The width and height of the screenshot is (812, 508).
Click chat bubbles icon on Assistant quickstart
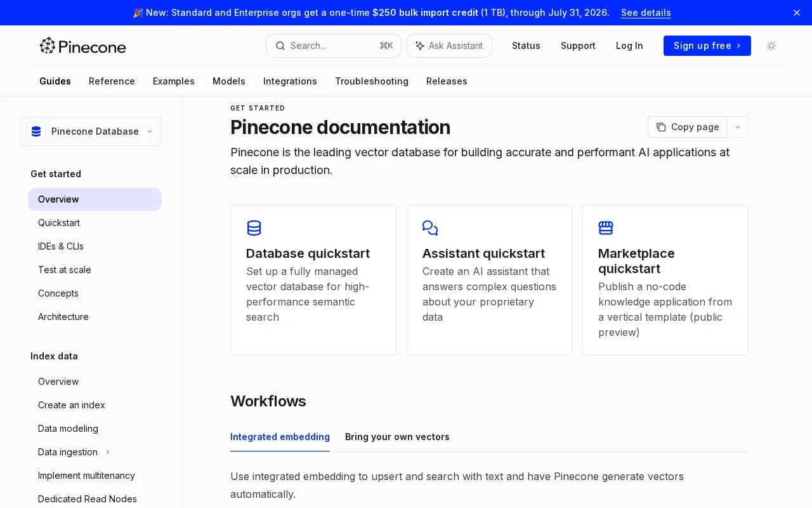point(430,228)
